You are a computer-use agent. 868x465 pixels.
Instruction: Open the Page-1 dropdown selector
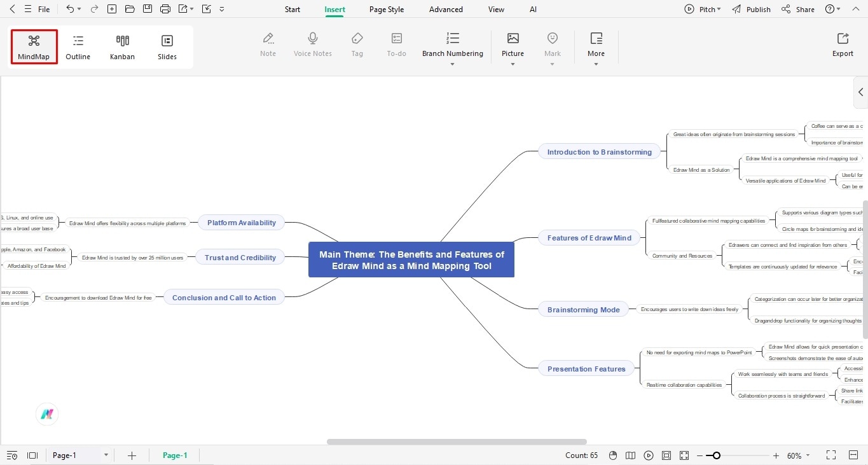80,455
